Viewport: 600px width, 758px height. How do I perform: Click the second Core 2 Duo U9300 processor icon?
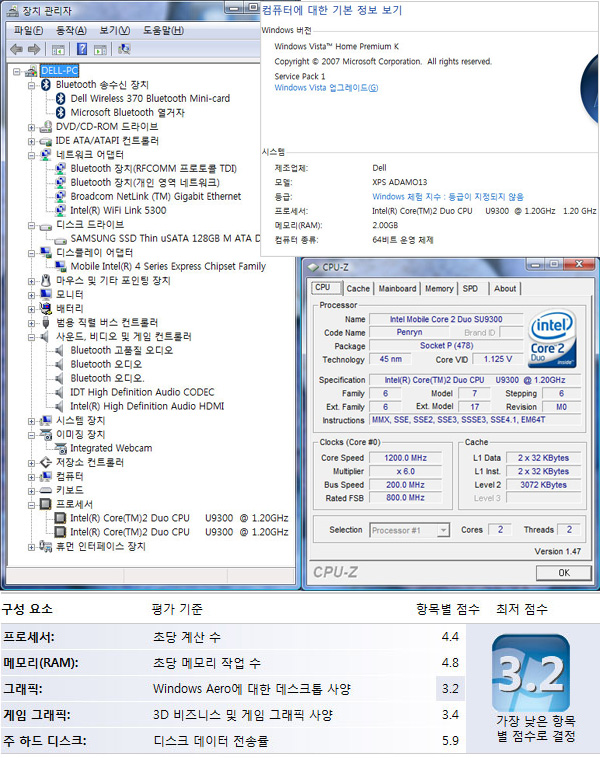[x=60, y=532]
